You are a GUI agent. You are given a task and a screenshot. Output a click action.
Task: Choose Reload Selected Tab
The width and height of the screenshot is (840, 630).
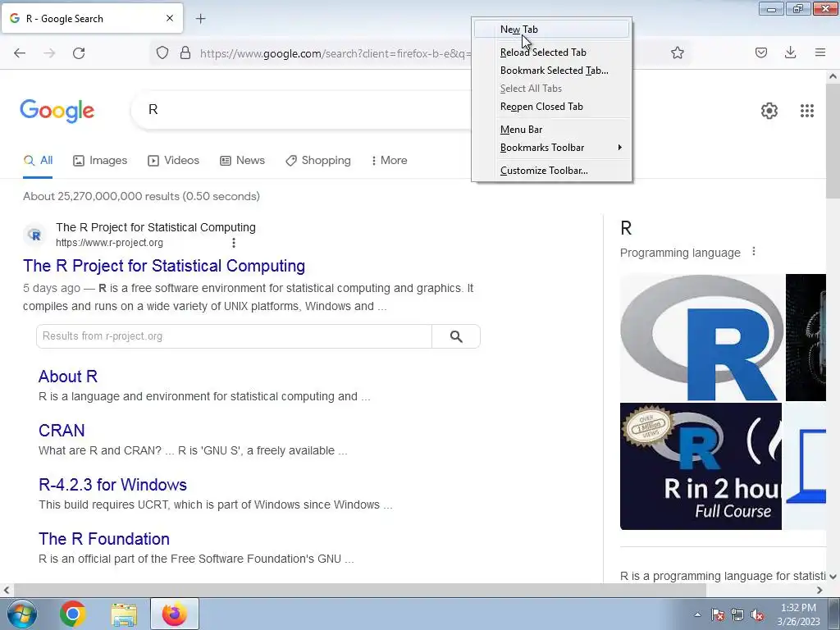coord(552,52)
